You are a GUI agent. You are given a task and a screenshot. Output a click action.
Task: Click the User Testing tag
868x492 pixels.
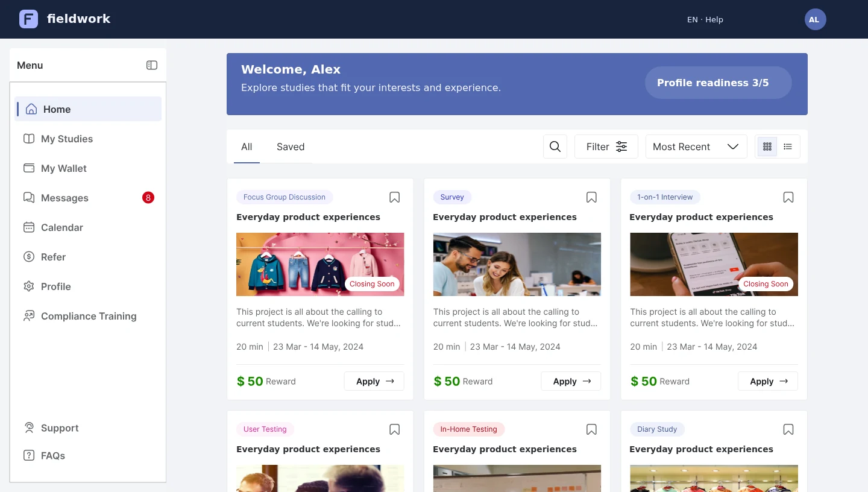(x=265, y=429)
